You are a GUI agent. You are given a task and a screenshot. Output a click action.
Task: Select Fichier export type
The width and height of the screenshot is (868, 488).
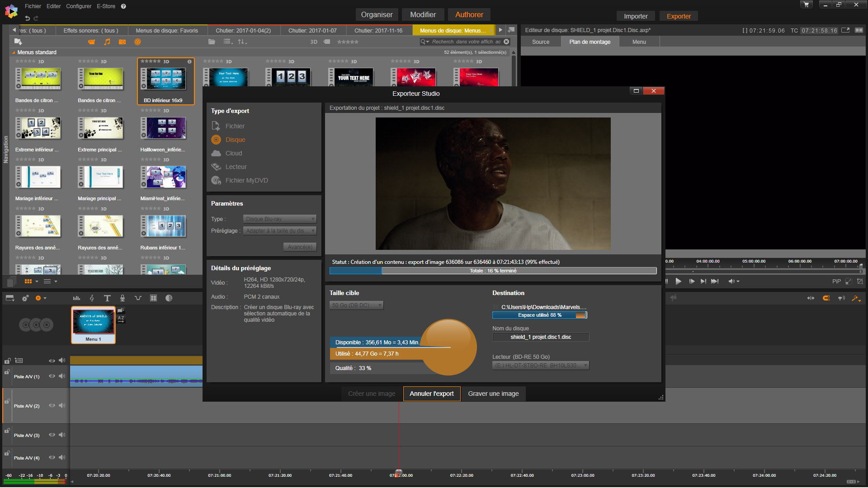228,126
